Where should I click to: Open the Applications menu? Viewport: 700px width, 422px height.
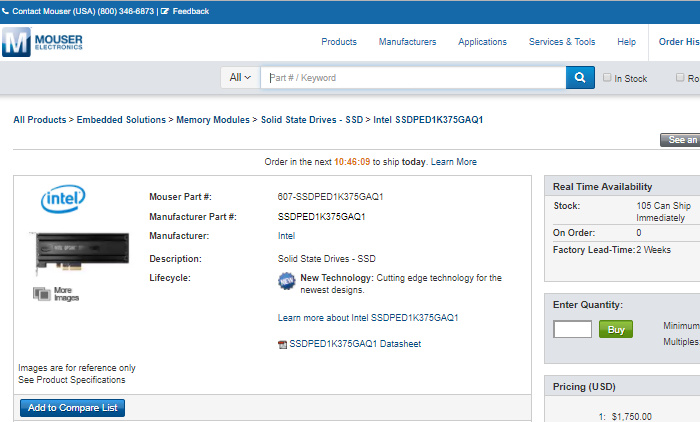click(x=482, y=42)
